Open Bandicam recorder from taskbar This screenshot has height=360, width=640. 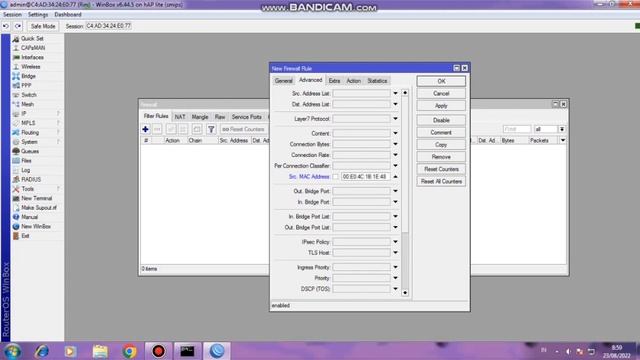click(x=158, y=351)
